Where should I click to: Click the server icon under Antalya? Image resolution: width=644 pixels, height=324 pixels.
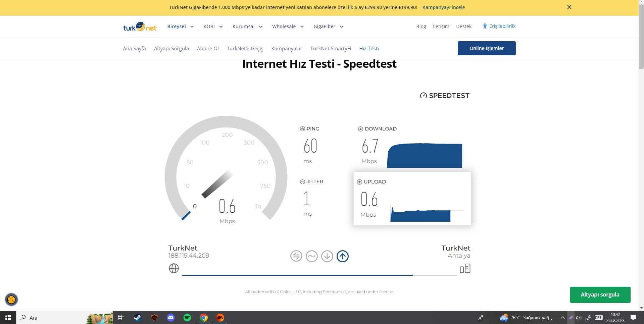coord(465,268)
